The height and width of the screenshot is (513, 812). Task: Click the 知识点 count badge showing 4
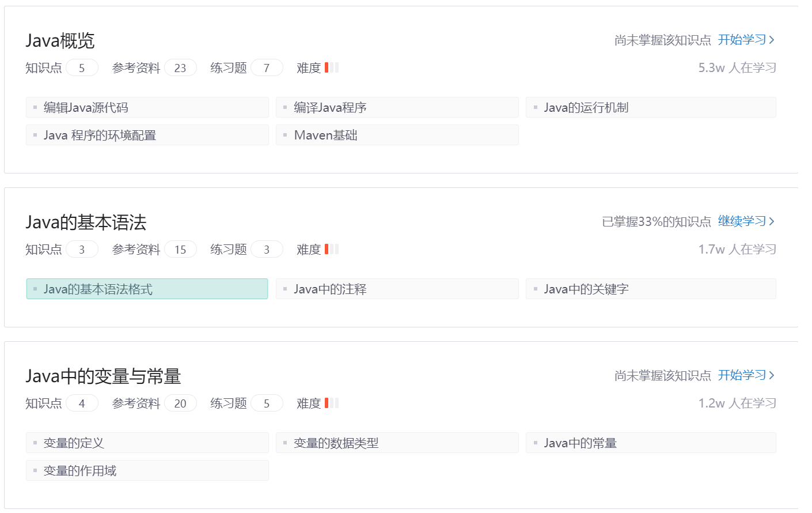click(x=82, y=403)
